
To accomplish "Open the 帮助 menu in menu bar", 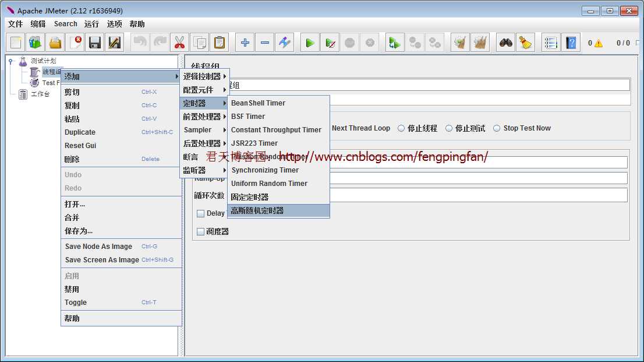I will click(137, 24).
